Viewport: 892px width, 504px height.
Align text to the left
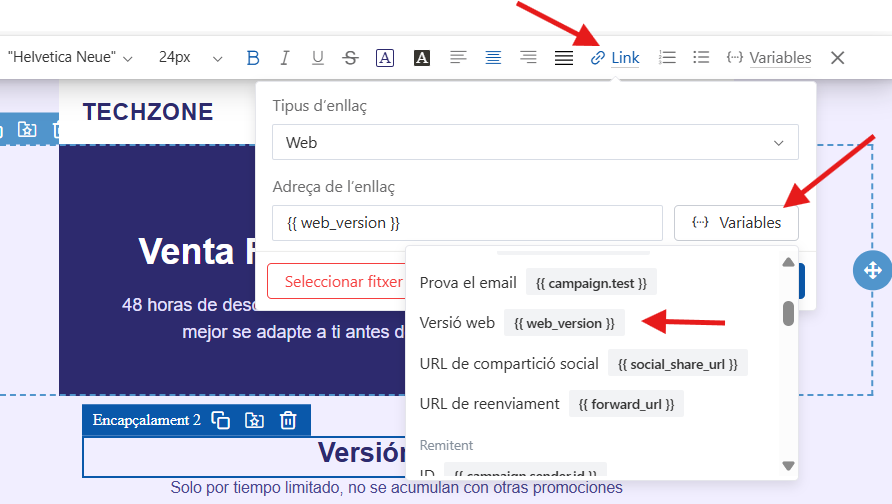tap(458, 57)
